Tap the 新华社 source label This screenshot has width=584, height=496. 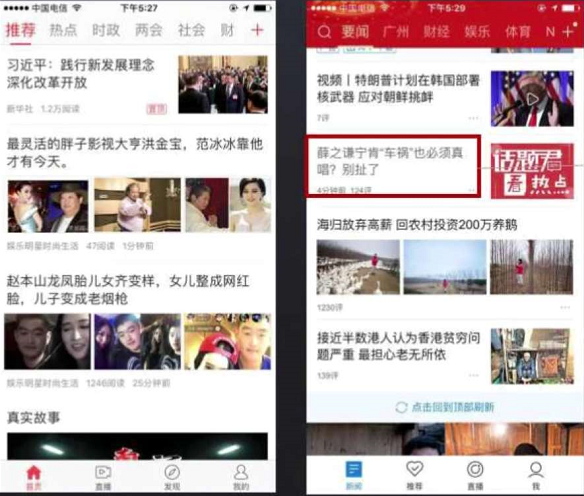coord(20,109)
